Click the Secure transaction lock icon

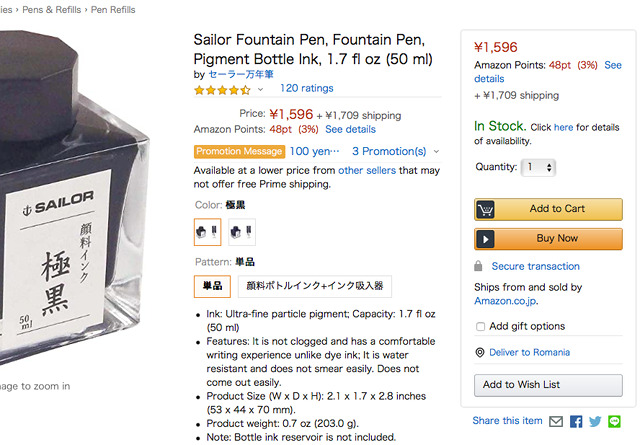[481, 267]
